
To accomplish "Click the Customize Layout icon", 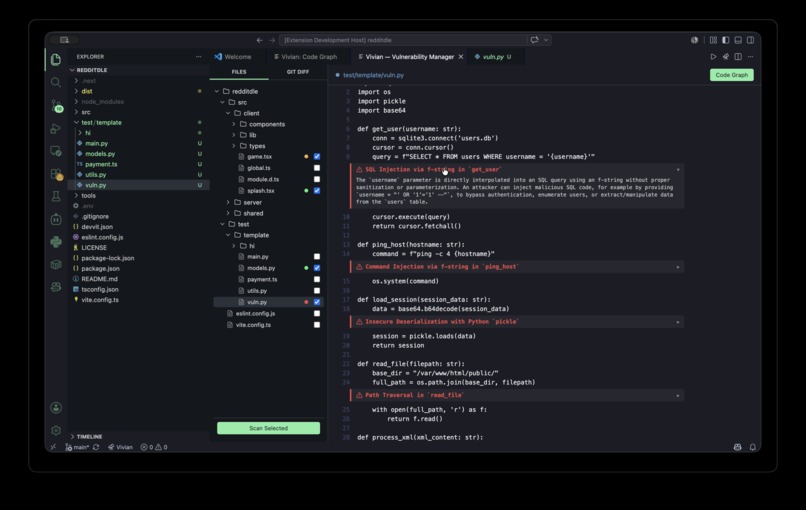I will pos(713,40).
